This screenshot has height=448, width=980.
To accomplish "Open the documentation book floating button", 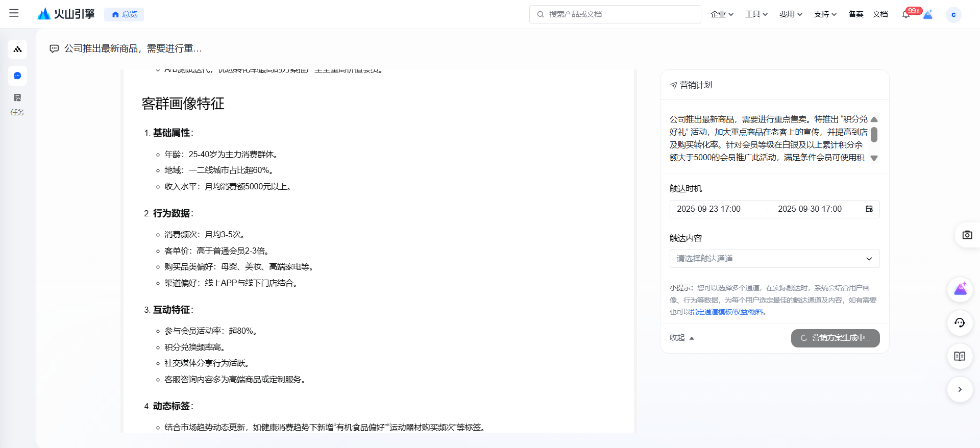I will pos(960,356).
